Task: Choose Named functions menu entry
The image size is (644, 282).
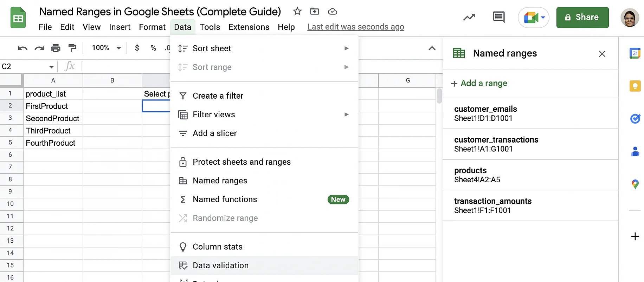Action: [x=264, y=199]
